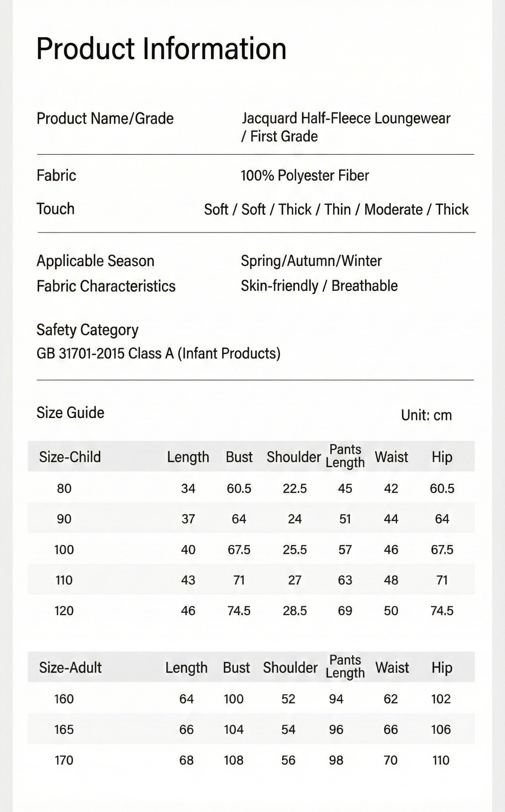Screen dimensions: 505x812
Task: Select child size 80 row label
Action: tap(64, 489)
